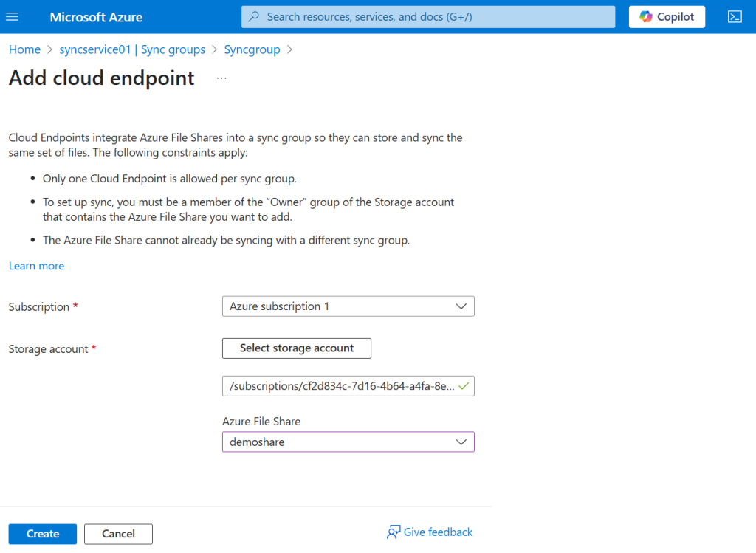Create the cloud endpoint
The height and width of the screenshot is (553, 756).
pyautogui.click(x=42, y=534)
